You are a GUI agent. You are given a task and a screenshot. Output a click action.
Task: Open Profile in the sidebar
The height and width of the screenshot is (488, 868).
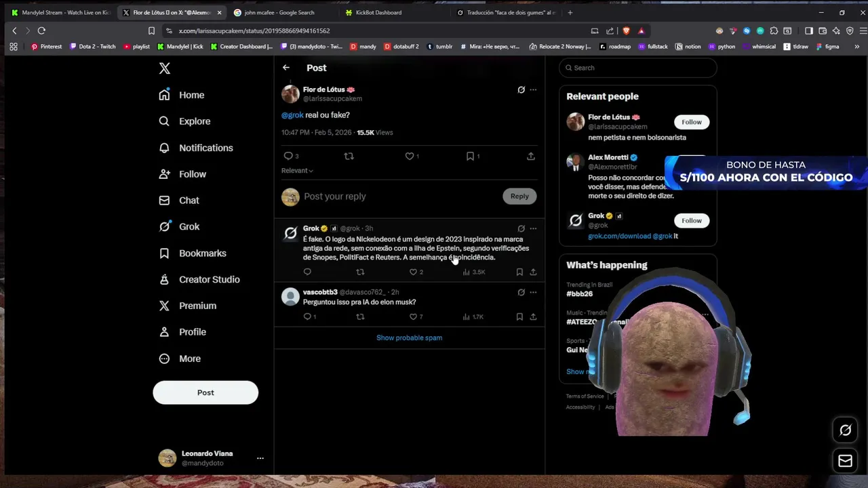182,332
